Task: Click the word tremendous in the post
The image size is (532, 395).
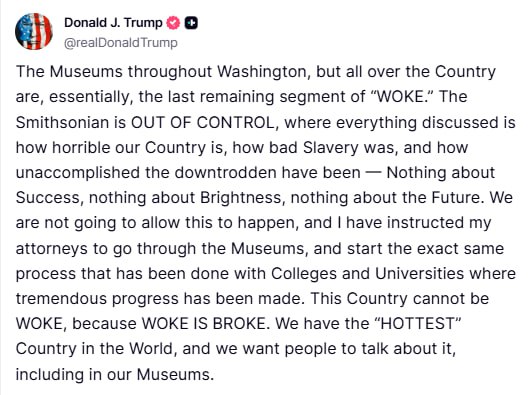Action: pyautogui.click(x=61, y=299)
